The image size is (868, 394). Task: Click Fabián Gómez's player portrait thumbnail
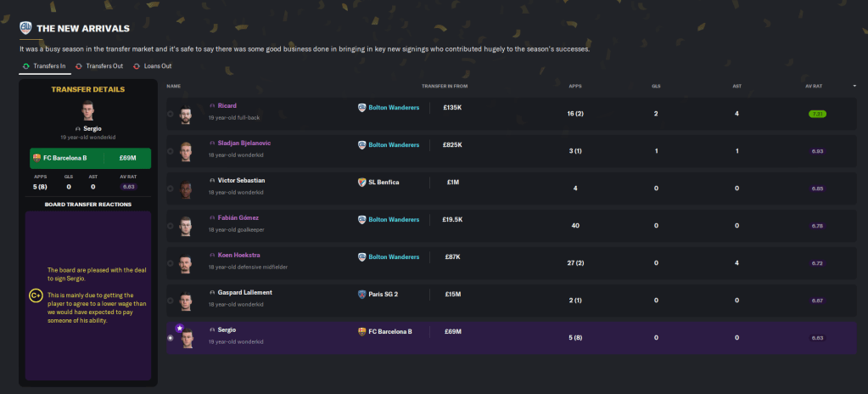[187, 225]
